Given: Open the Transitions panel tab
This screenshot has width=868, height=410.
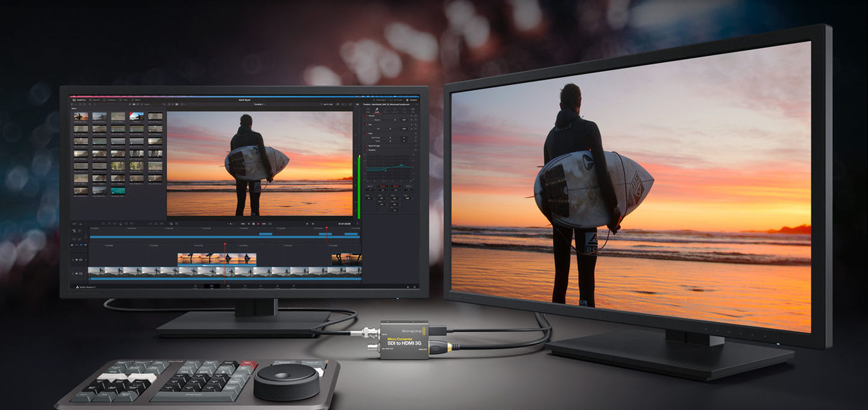Looking at the screenshot, I should click(x=109, y=100).
